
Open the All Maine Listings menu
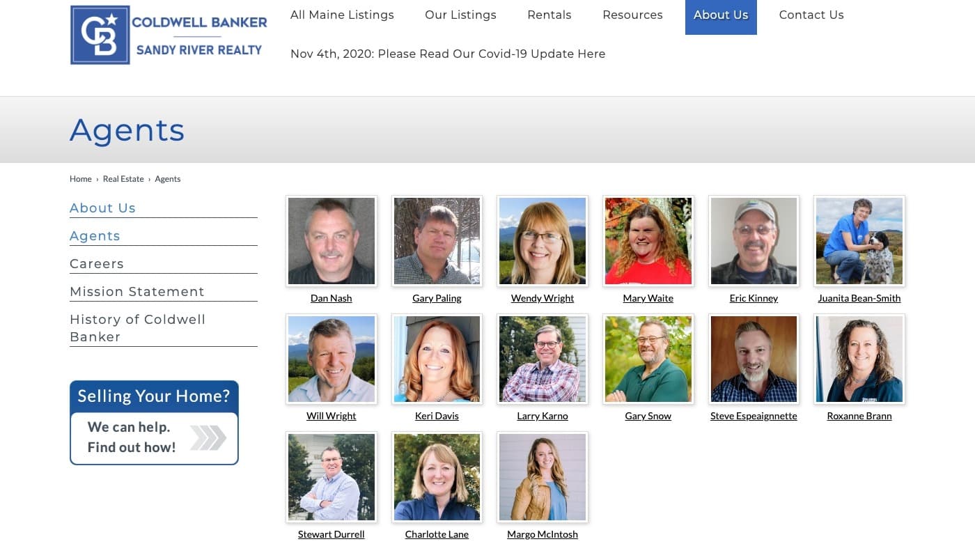342,15
